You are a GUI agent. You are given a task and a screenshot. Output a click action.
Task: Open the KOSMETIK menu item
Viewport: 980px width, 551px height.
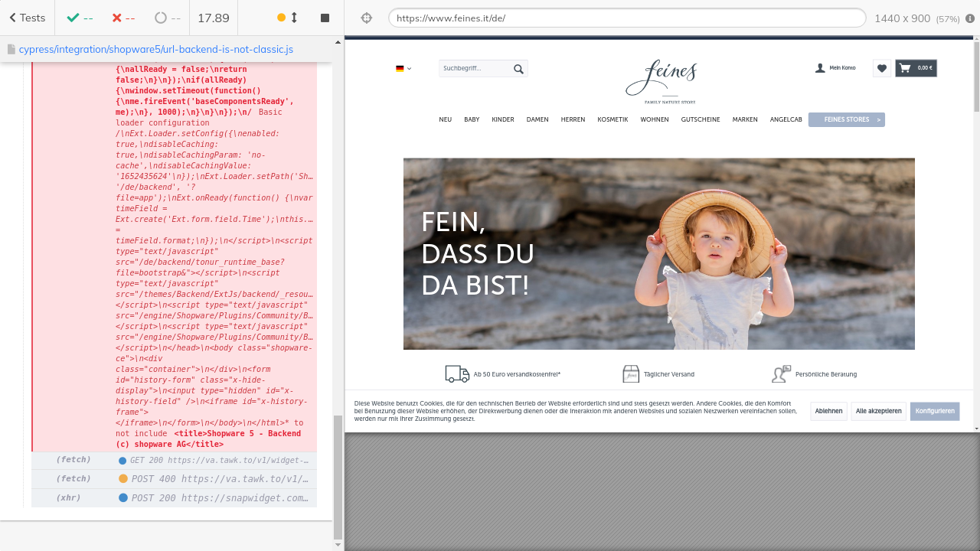pyautogui.click(x=612, y=119)
